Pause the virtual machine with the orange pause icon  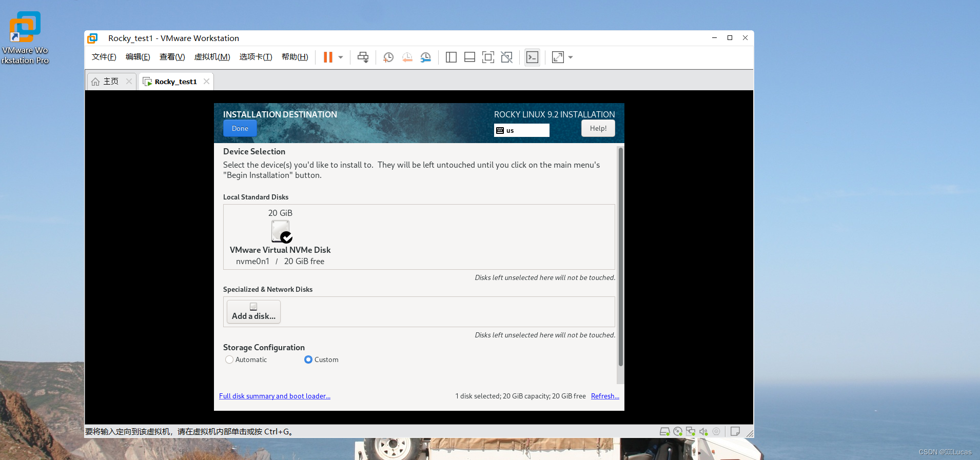coord(328,57)
